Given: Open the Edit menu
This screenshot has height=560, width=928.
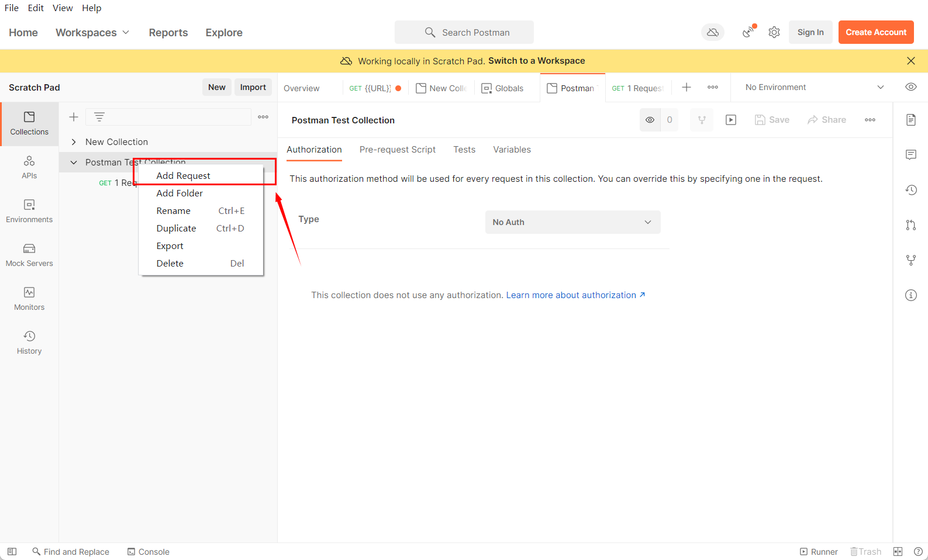Looking at the screenshot, I should 36,8.
